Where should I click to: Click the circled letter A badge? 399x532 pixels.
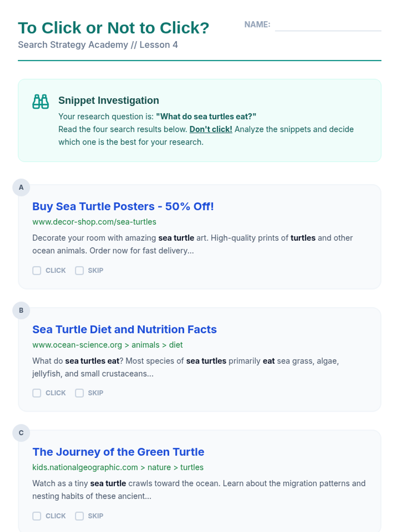[x=21, y=188]
